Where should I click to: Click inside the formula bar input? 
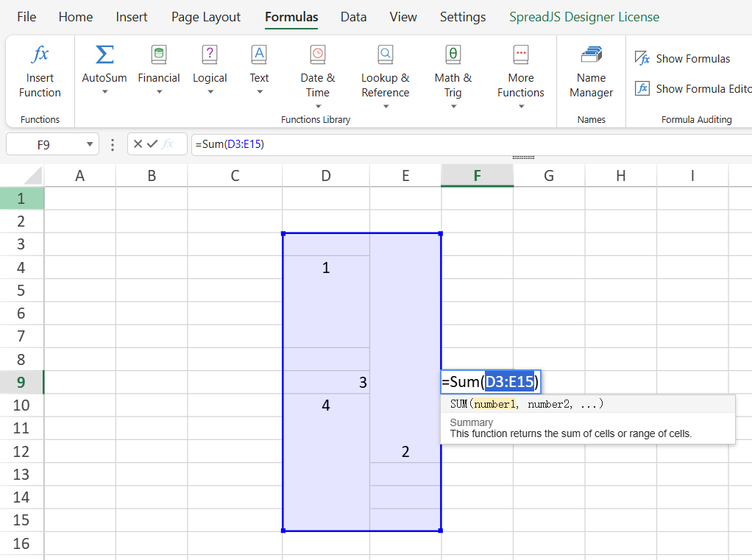pyautogui.click(x=441, y=144)
